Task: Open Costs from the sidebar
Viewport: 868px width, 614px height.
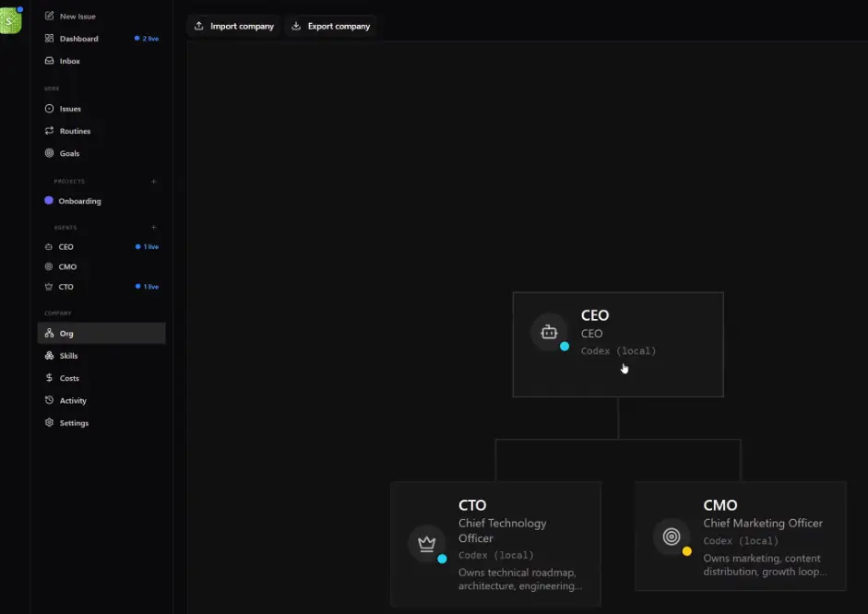Action: (69, 378)
